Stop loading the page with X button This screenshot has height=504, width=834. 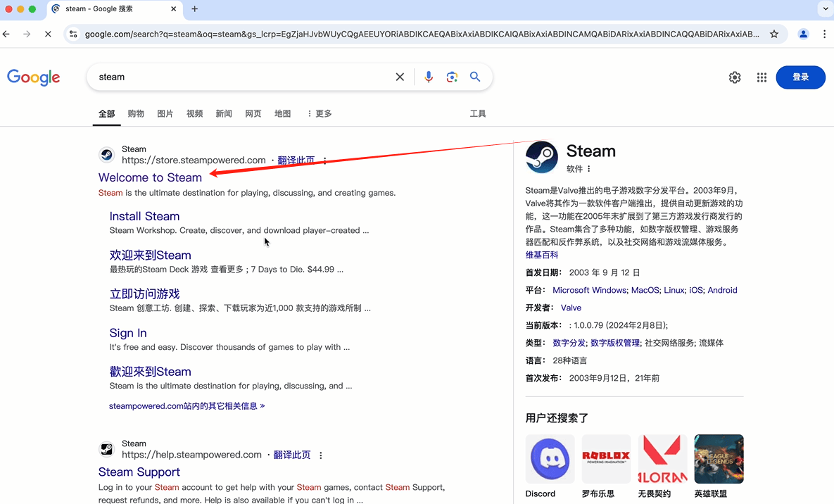click(x=48, y=34)
